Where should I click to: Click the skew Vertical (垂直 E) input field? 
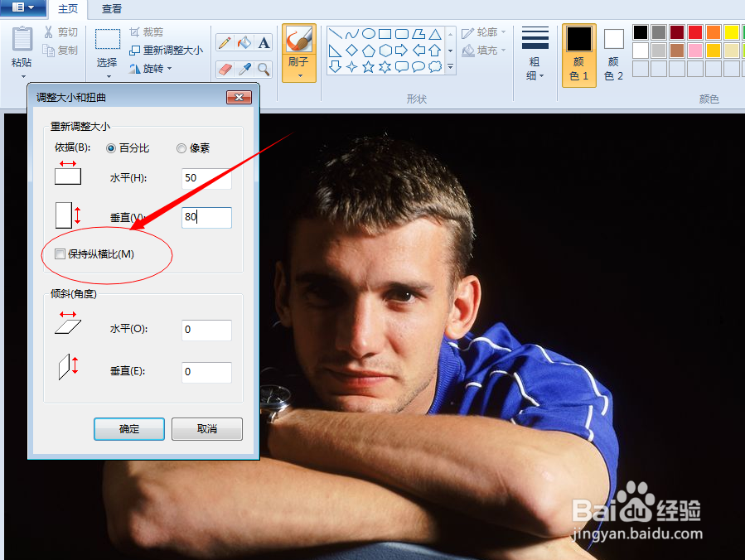coord(206,372)
